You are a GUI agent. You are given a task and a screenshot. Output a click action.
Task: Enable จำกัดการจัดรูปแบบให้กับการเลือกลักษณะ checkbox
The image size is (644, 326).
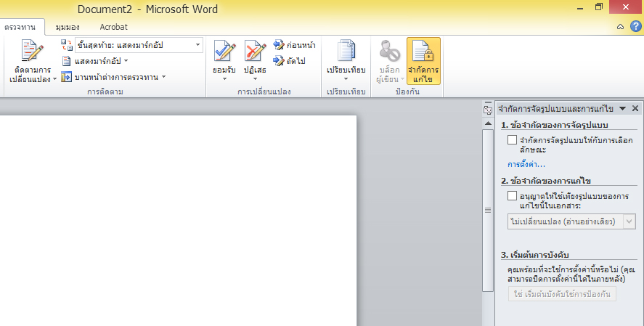(x=512, y=140)
